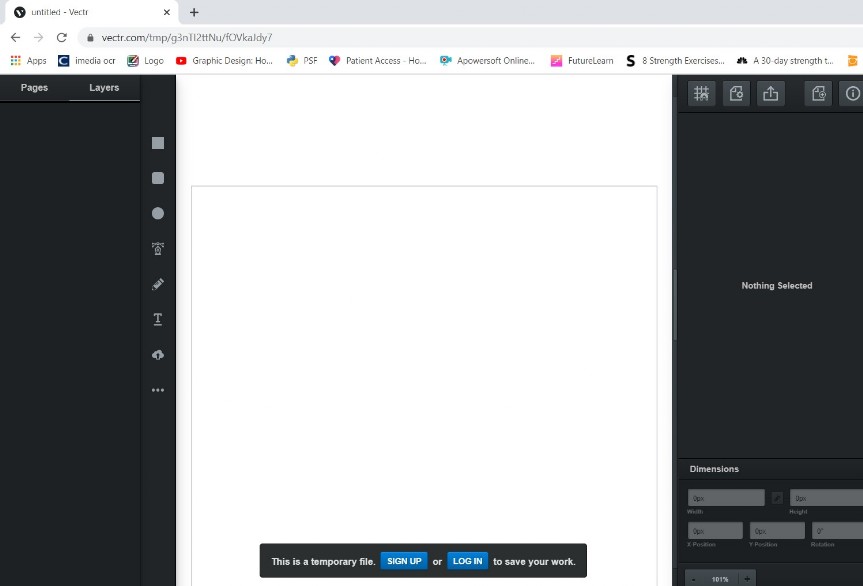Screen dimensions: 863x586
Task: Select the Rectangle shape tool
Action: coord(157,143)
